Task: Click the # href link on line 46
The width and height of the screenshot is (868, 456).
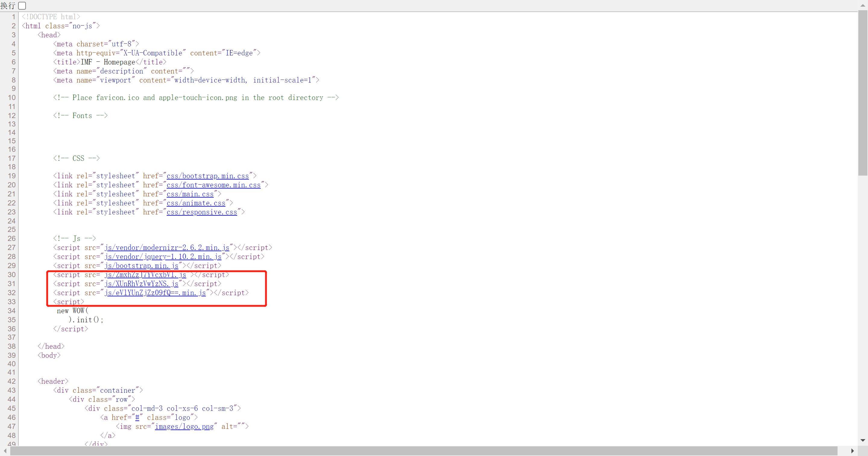Action: coord(137,418)
